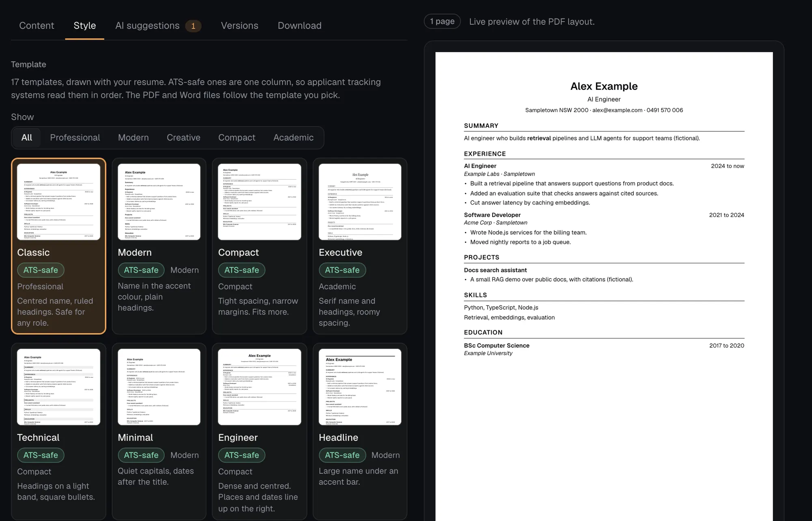The width and height of the screenshot is (812, 521).
Task: Click the AI suggestions count badge
Action: coord(193,26)
